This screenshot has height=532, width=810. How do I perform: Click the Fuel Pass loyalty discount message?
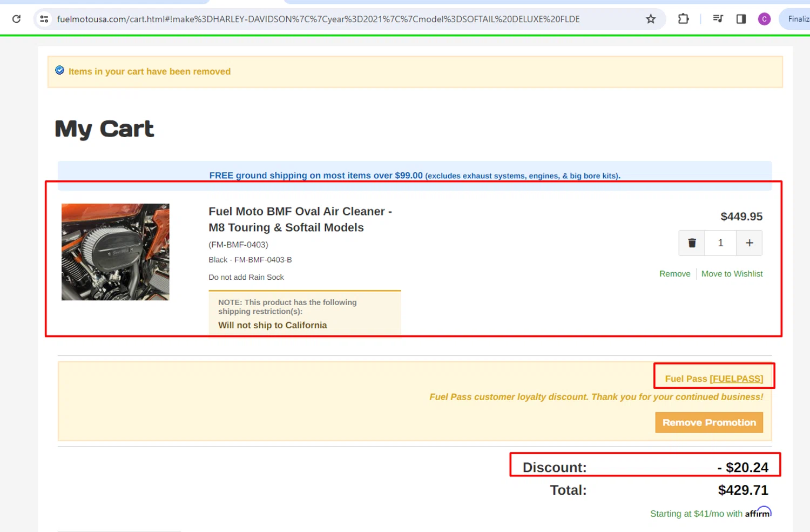pyautogui.click(x=596, y=397)
